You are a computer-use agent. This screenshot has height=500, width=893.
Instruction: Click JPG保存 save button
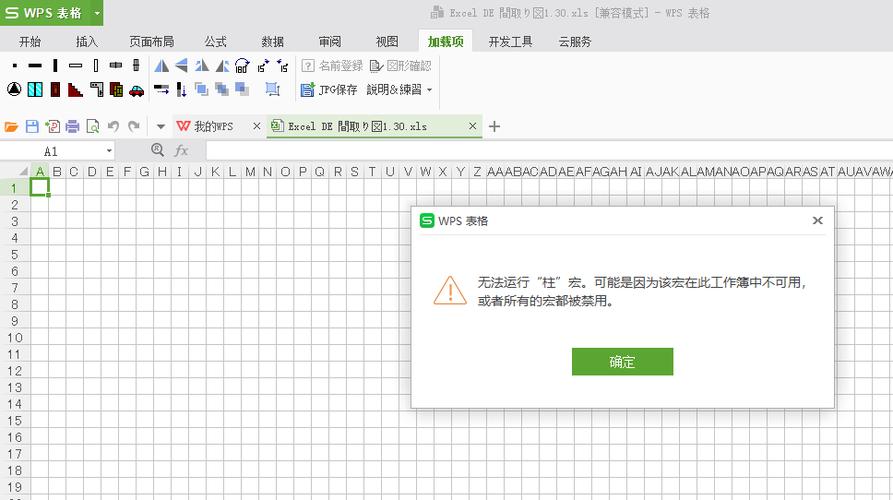(329, 90)
